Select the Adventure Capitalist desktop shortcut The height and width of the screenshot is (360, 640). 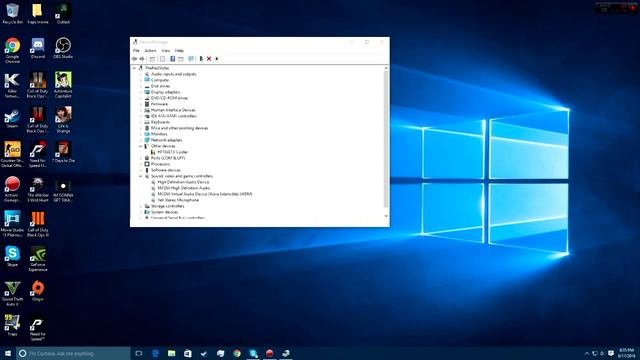(x=63, y=85)
